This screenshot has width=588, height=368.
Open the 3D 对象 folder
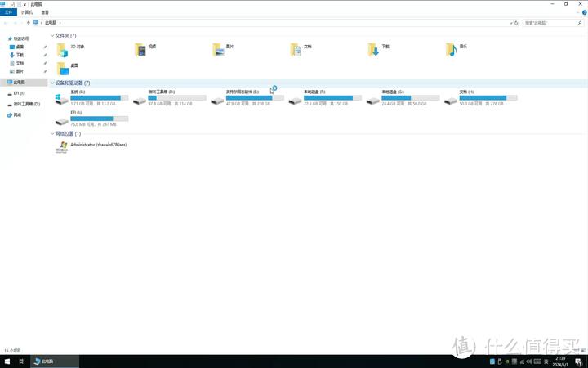62,50
